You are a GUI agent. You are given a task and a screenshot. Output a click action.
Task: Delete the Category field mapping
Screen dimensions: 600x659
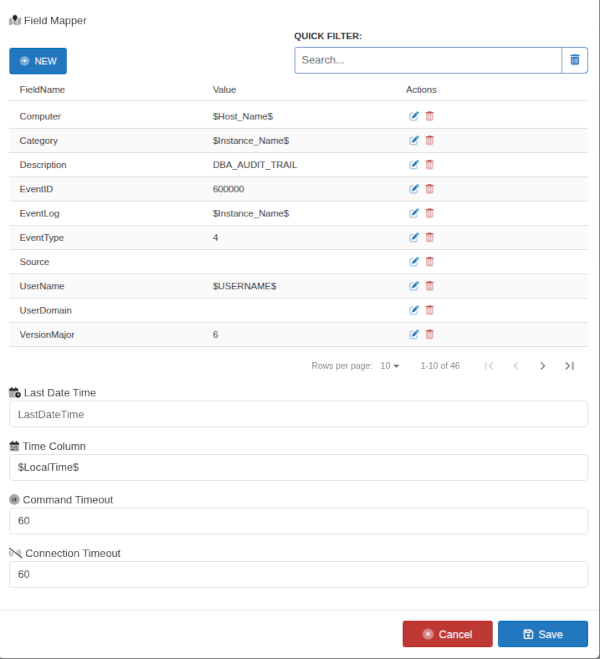point(430,141)
